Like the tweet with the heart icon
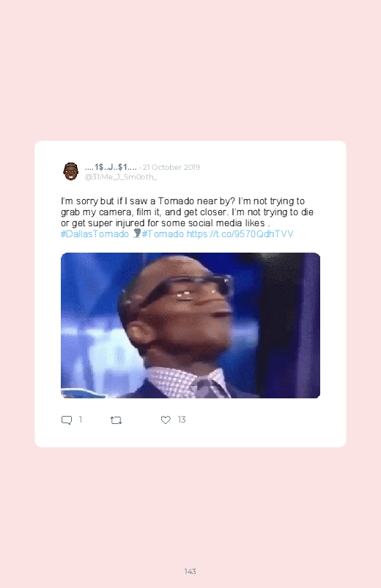This screenshot has width=381, height=588. point(166,420)
